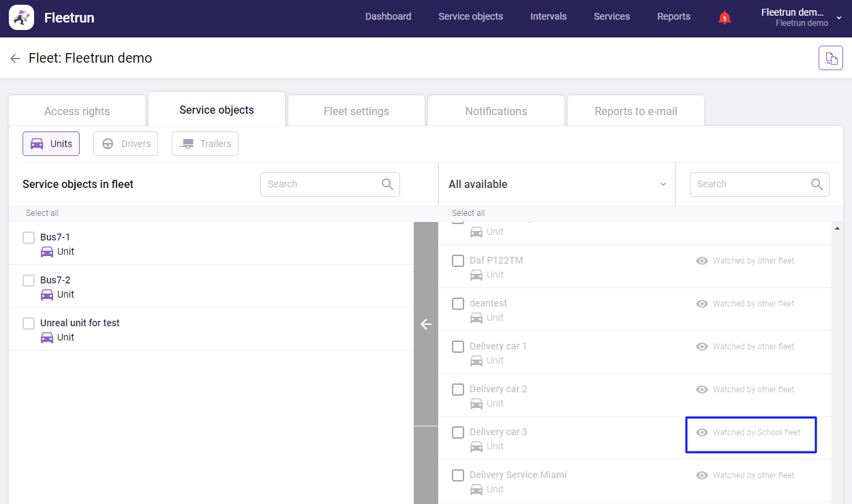852x504 pixels.
Task: Tick the checkbox for Delivery car 2
Action: [x=457, y=389]
